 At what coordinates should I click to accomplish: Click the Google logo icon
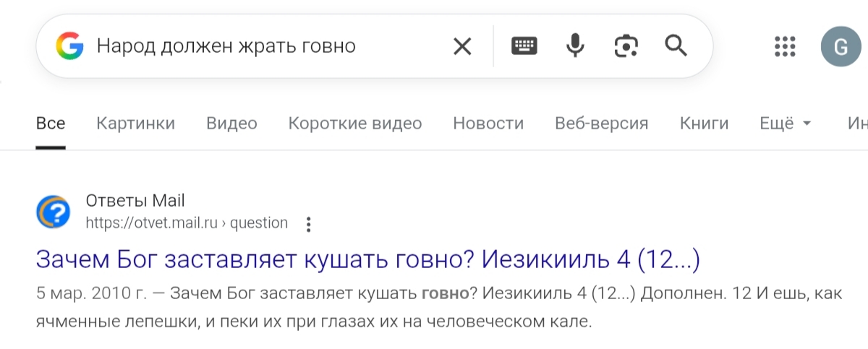pyautogui.click(x=70, y=47)
